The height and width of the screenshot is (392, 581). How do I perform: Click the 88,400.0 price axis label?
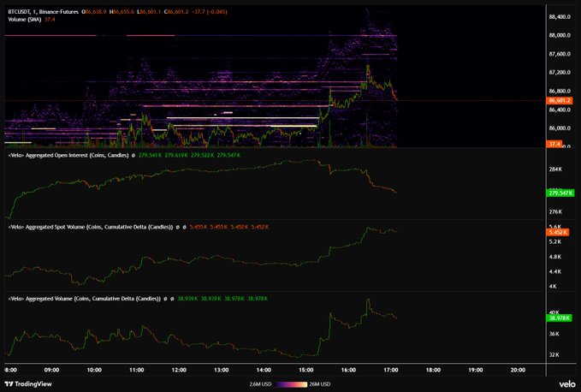point(560,17)
